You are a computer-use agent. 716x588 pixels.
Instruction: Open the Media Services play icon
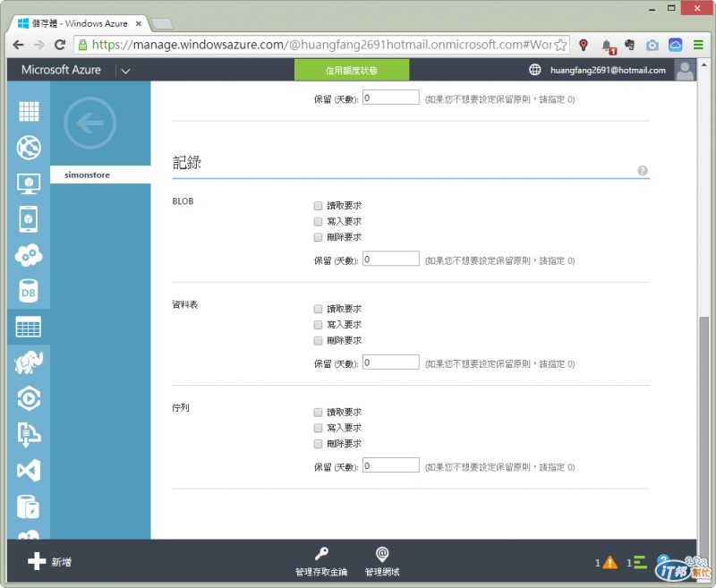click(29, 398)
